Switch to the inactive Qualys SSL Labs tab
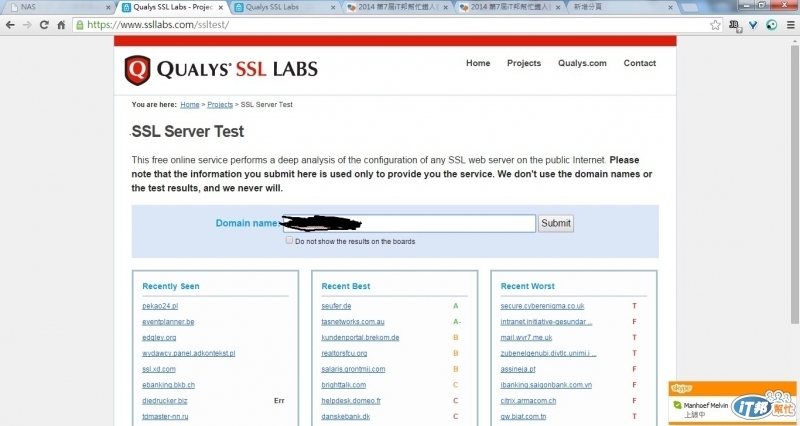This screenshot has height=426, width=800. [284, 8]
